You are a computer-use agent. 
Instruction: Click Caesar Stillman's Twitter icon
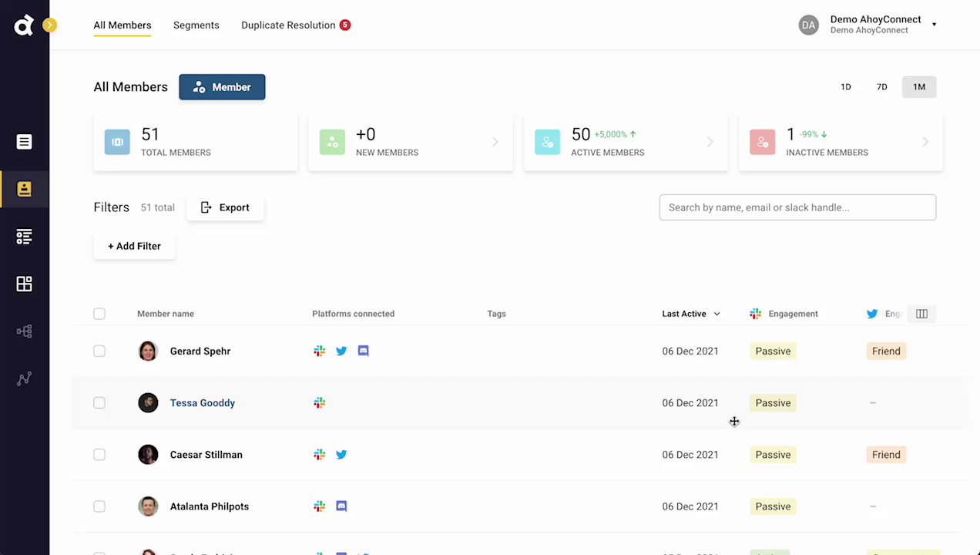coord(341,455)
